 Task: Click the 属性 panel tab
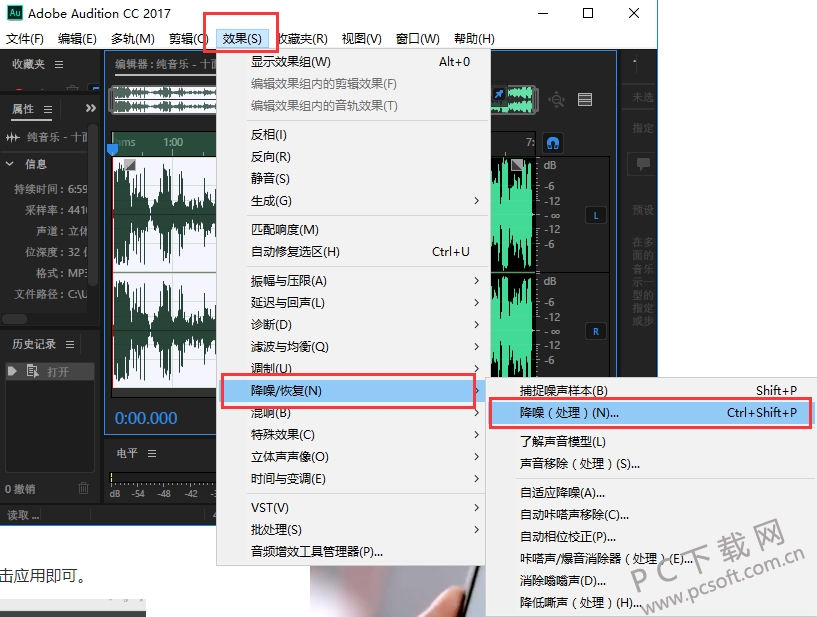click(x=22, y=109)
